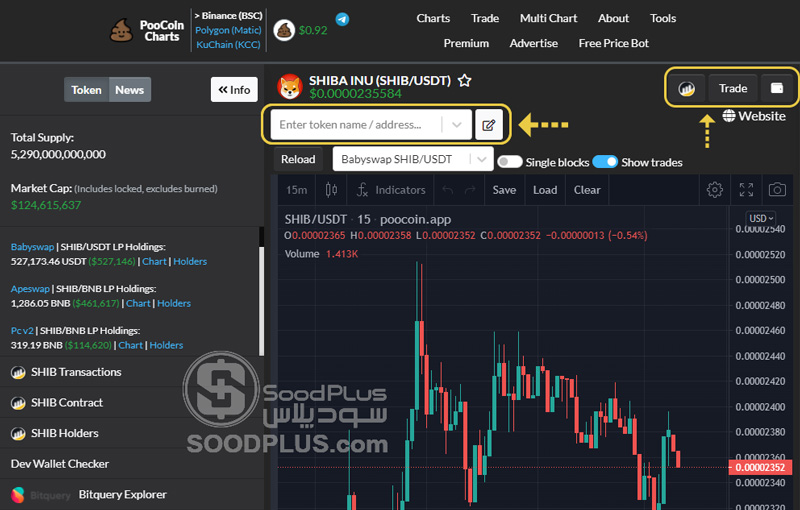This screenshot has width=800, height=510.
Task: Open the About page
Action: coord(613,18)
